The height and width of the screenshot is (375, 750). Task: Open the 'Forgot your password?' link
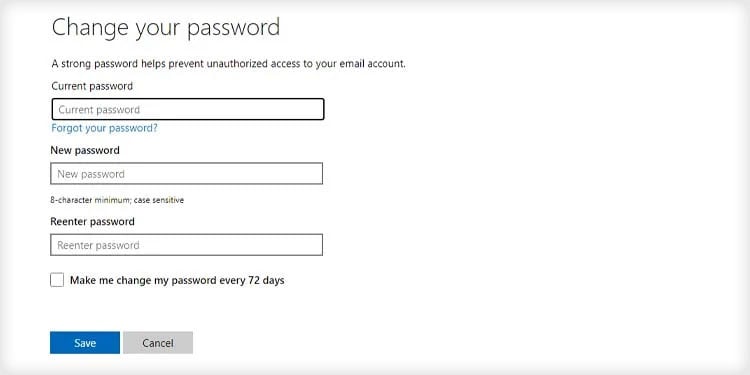coord(104,128)
